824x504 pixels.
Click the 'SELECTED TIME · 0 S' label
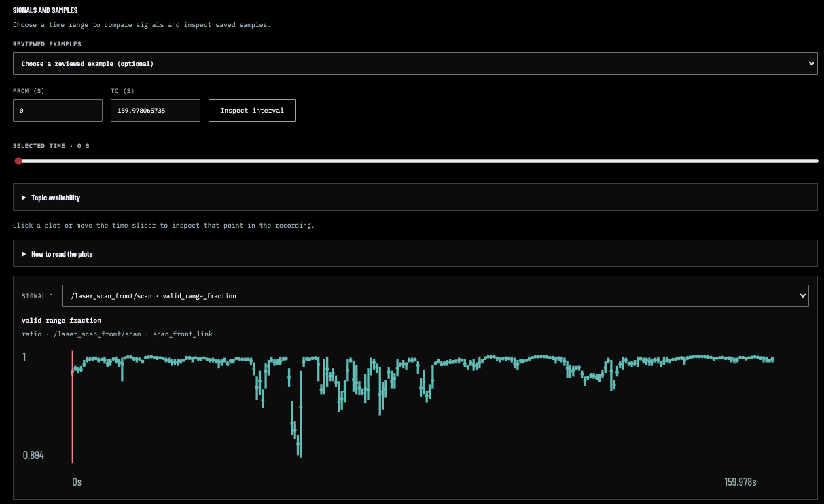pyautogui.click(x=51, y=146)
